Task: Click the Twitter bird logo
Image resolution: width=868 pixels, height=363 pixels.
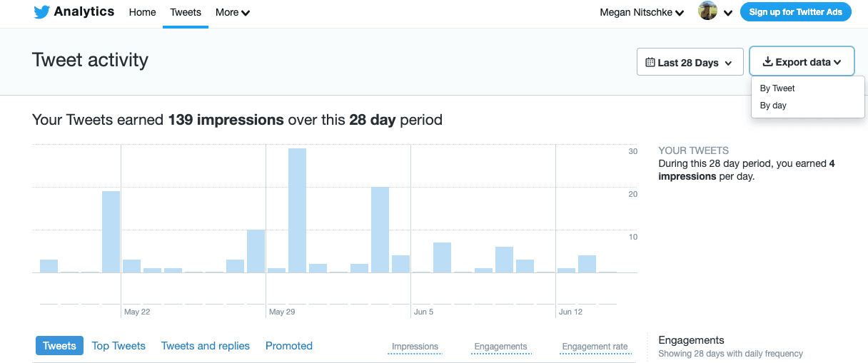Action: 41,12
